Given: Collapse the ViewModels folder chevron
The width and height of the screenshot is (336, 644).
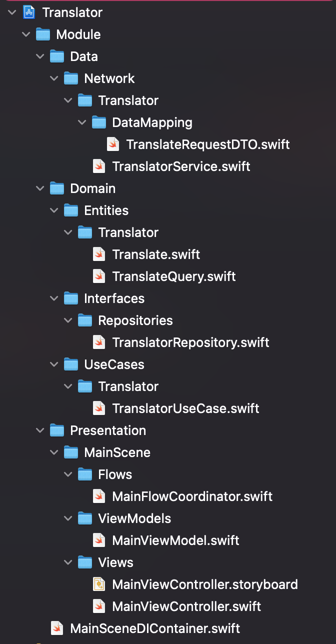Looking at the screenshot, I should pos(67,518).
